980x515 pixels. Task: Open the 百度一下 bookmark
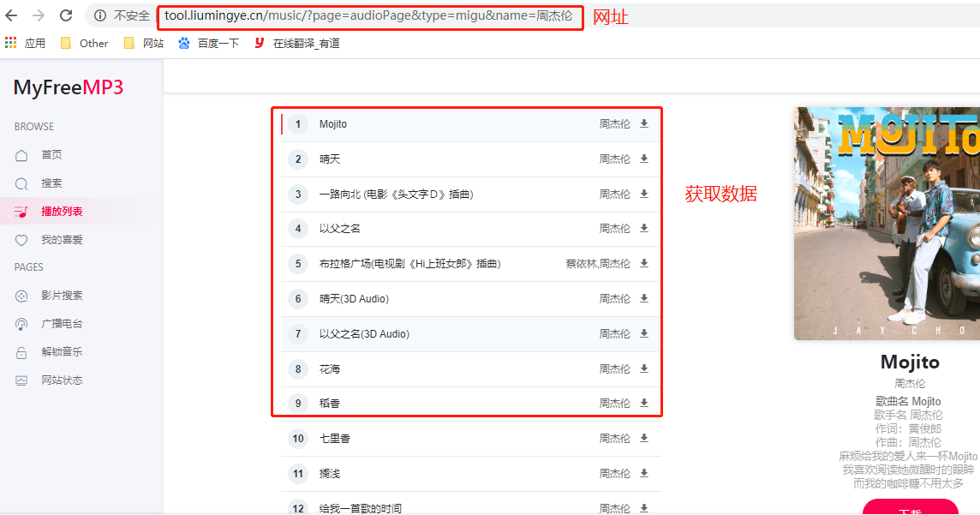click(209, 43)
